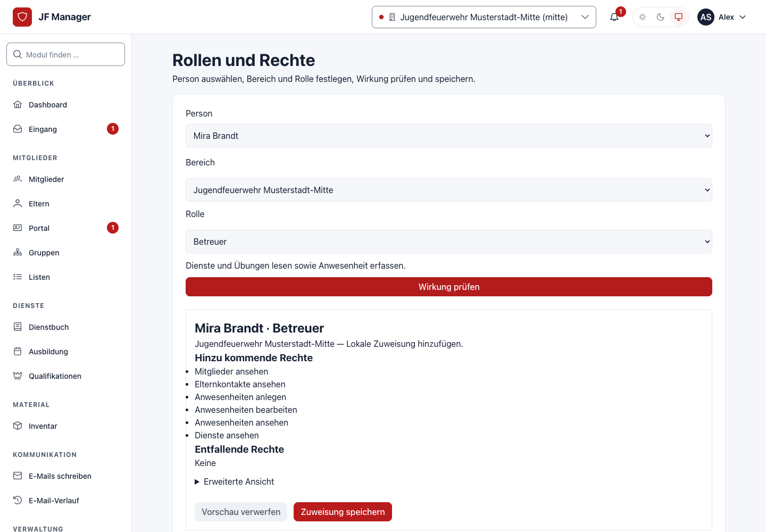766x532 pixels.
Task: Click the 'Mitglieder ansehen' list entry
Action: coord(231,371)
